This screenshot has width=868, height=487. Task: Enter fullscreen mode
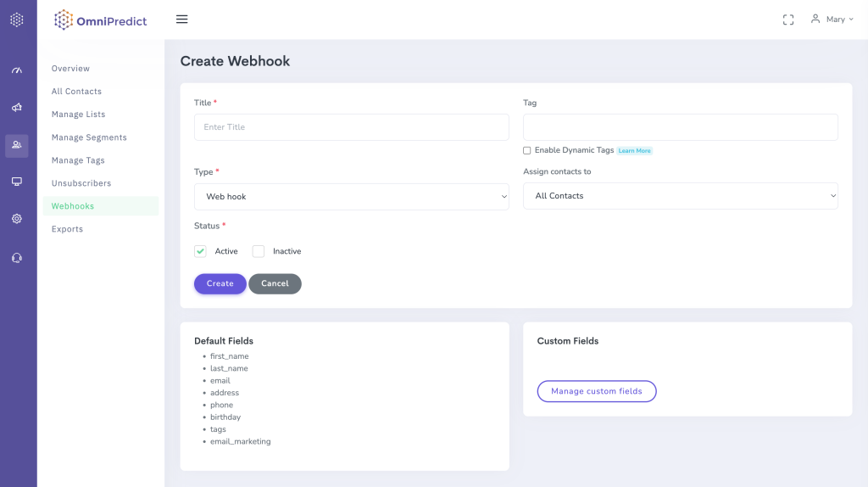(788, 20)
